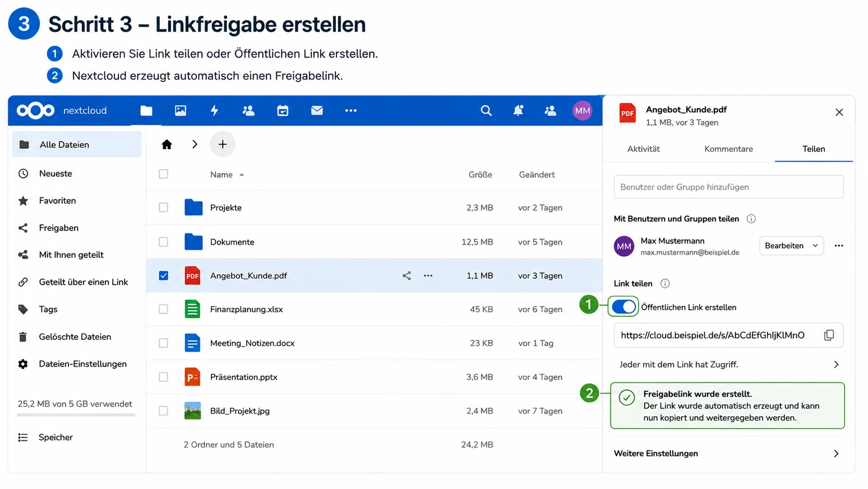Uncheck the Angebot_Kunde.pdf checkbox
The image size is (868, 489).
164,275
